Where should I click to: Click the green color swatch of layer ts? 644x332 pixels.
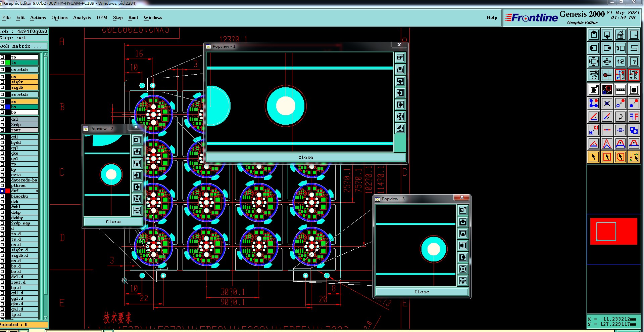(8, 63)
